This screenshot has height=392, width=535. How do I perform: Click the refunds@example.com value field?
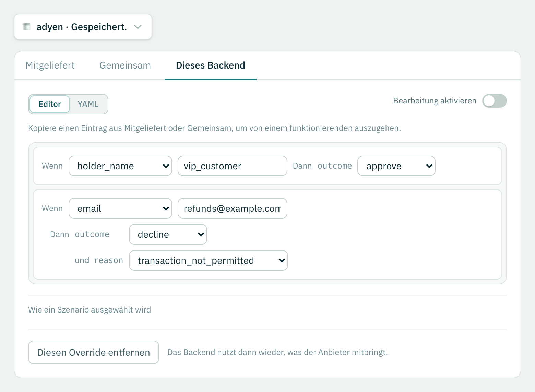(x=233, y=208)
